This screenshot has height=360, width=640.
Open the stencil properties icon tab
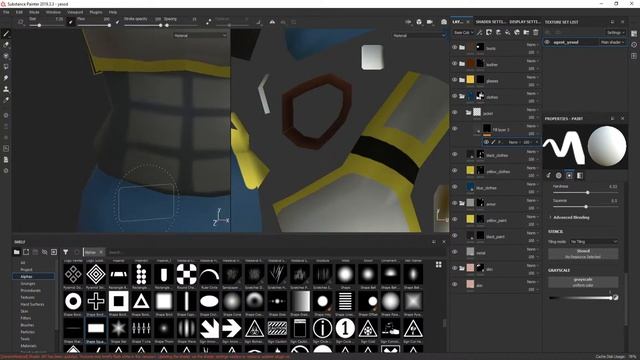tap(569, 176)
